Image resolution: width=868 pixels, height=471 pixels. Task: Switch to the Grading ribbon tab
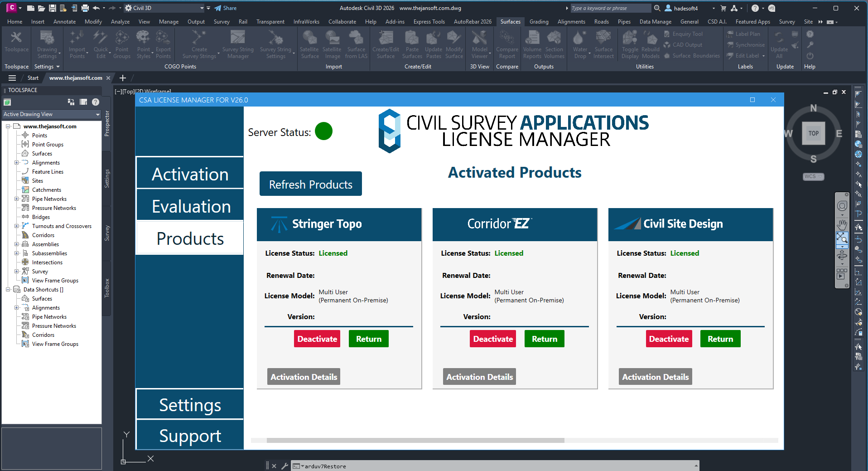coord(539,22)
